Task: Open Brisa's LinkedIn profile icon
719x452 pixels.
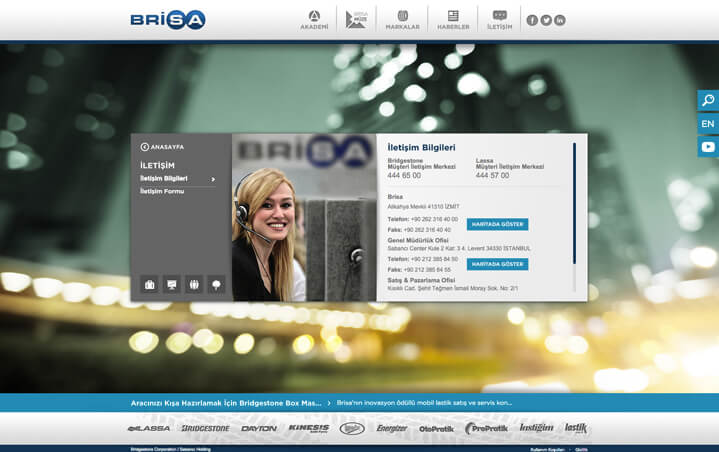Action: (x=560, y=20)
